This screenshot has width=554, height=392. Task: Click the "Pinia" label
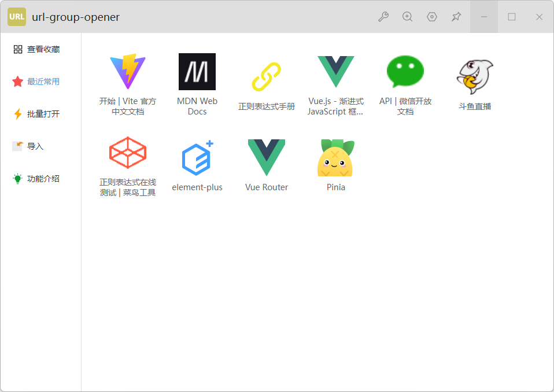(335, 187)
